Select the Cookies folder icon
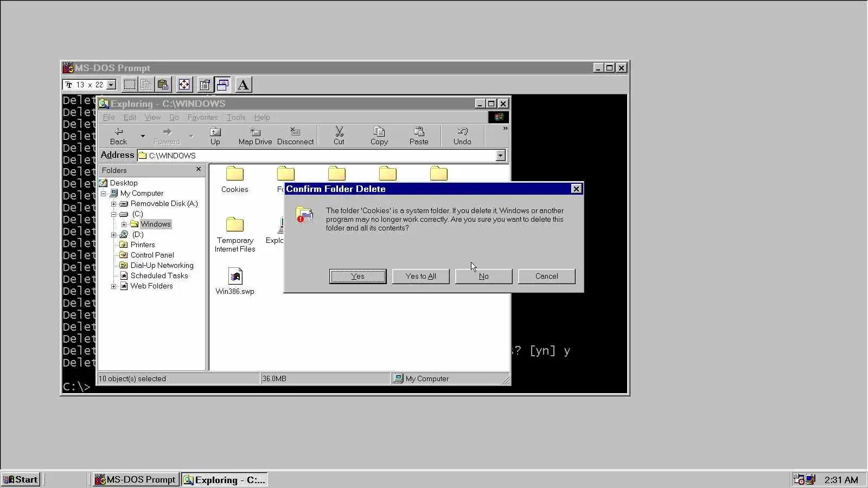 235,174
